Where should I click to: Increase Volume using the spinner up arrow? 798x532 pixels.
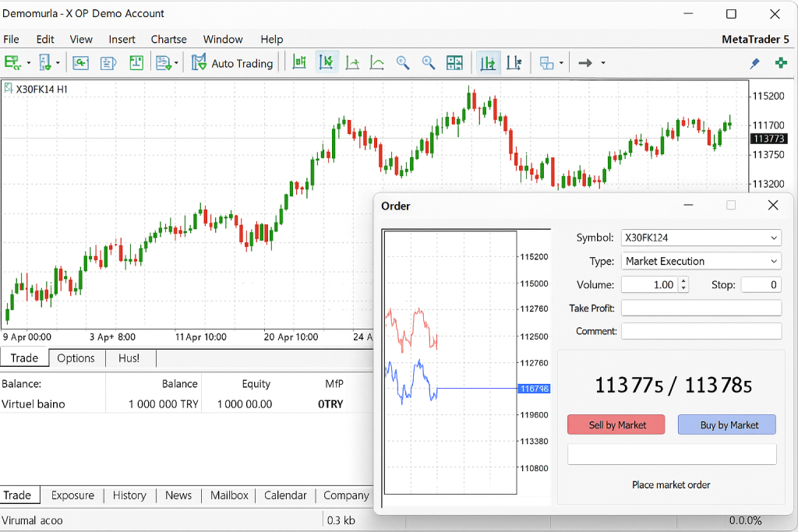[683, 281]
